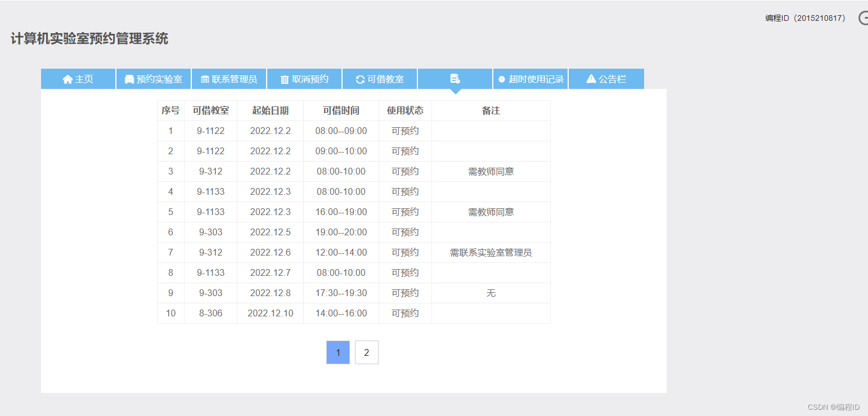This screenshot has width=868, height=416.
Task: Click 需教师同意 remark in row 3
Action: (491, 172)
